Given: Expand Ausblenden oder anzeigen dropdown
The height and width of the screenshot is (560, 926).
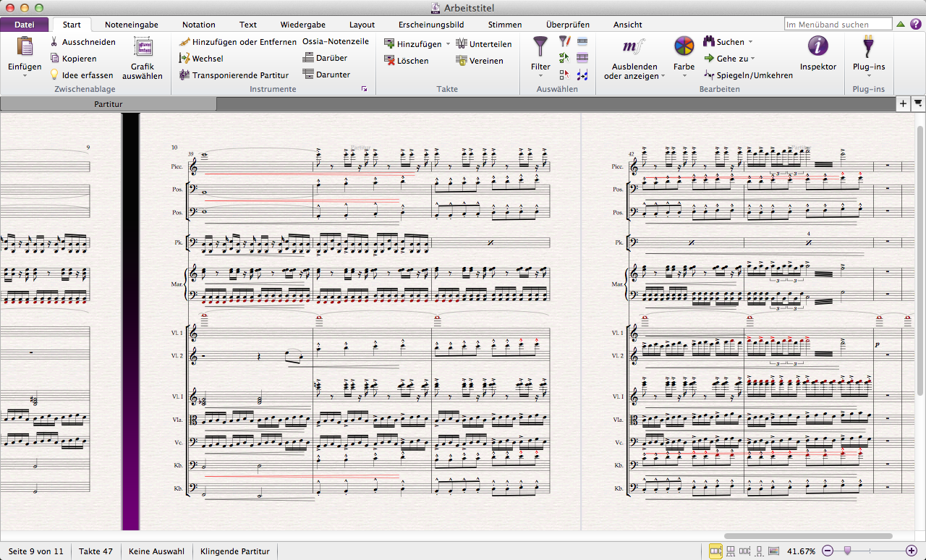Looking at the screenshot, I should [663, 76].
